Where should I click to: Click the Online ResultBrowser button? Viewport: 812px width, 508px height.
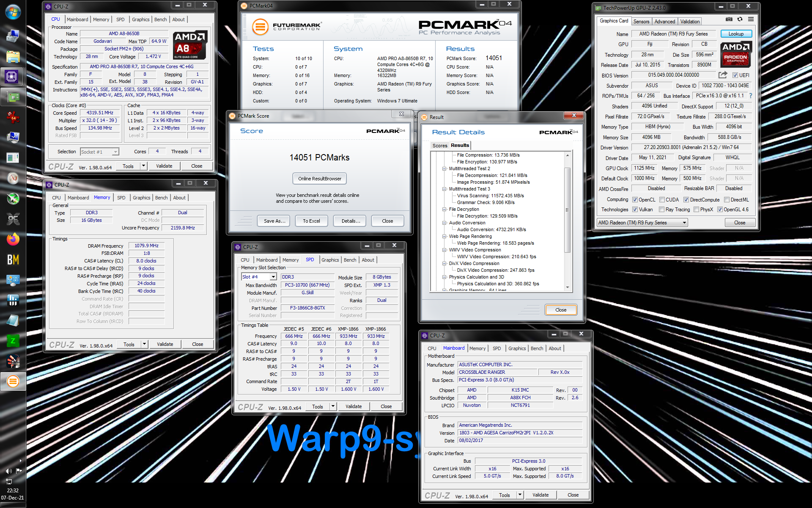point(320,179)
